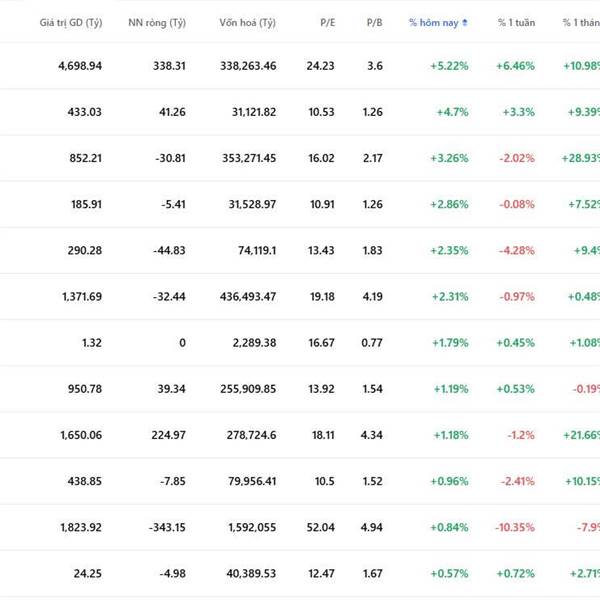The height and width of the screenshot is (600, 600).
Task: Sort by NN ròng (Tỷ) header
Action: coord(157,22)
